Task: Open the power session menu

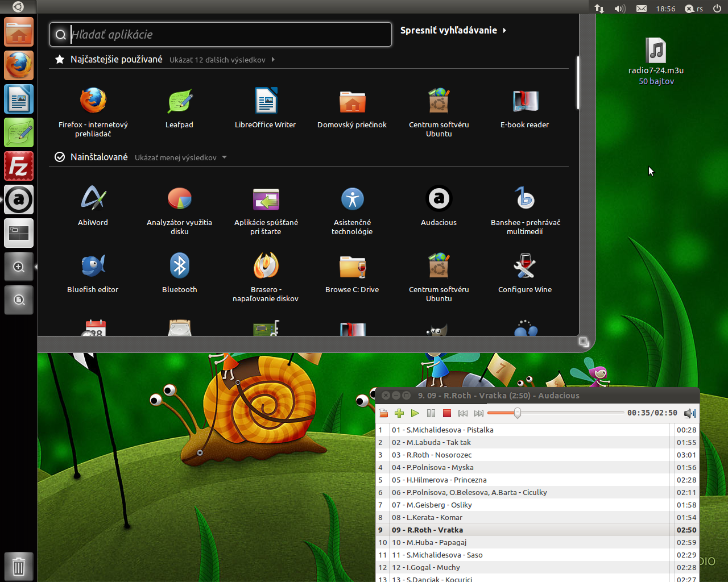Action: [x=717, y=9]
